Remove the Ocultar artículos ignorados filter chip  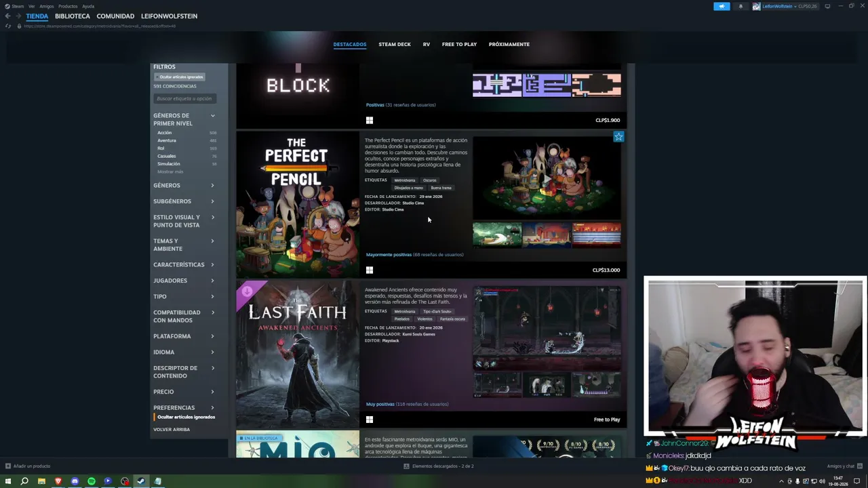pyautogui.click(x=180, y=77)
